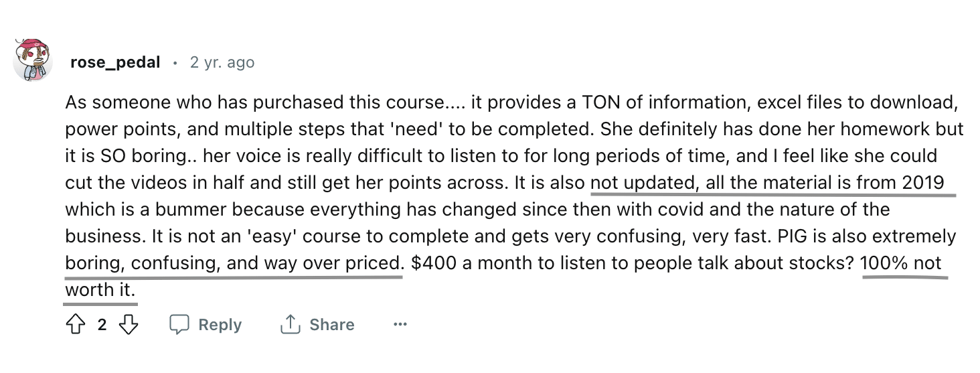This screenshot has width=980, height=373.
Task: Click the underlined words 'worth it.'
Action: tap(100, 290)
